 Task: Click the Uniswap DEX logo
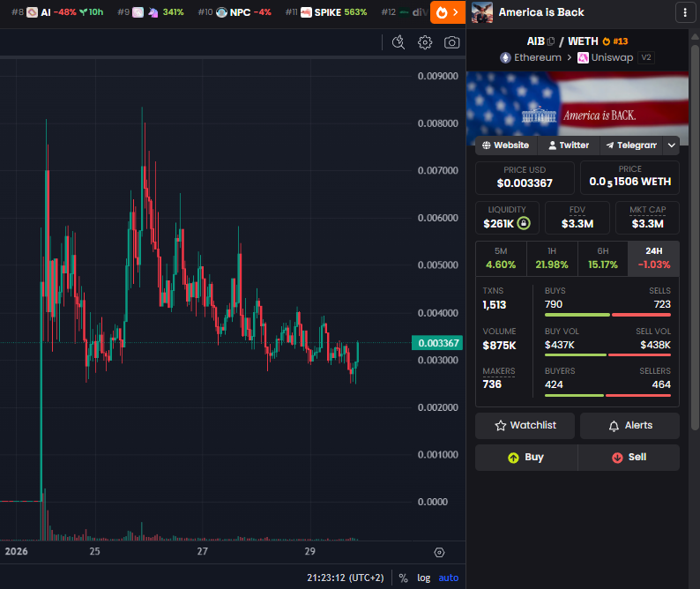tap(583, 57)
